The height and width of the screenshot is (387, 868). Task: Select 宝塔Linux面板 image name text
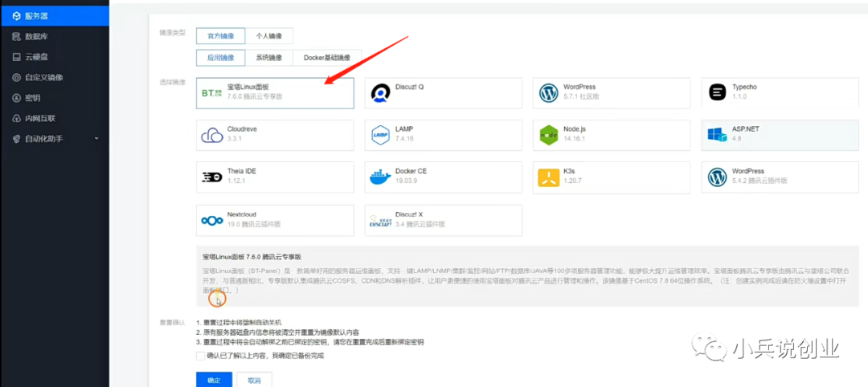pos(248,88)
